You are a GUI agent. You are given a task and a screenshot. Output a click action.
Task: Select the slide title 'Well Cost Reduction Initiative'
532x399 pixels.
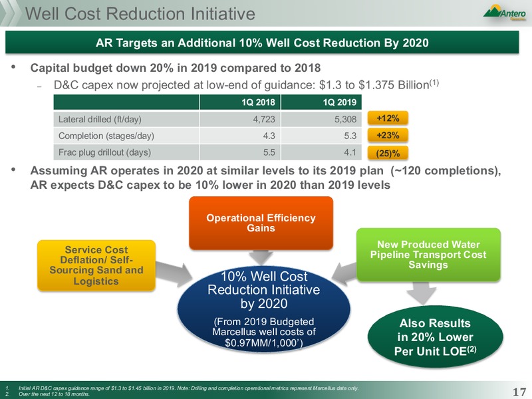140,14
